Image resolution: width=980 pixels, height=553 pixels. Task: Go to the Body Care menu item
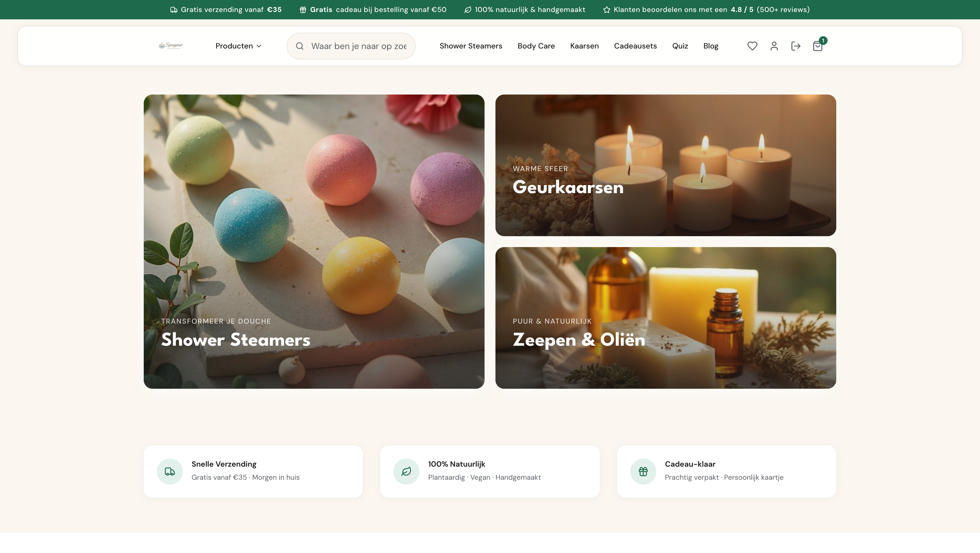coord(536,46)
